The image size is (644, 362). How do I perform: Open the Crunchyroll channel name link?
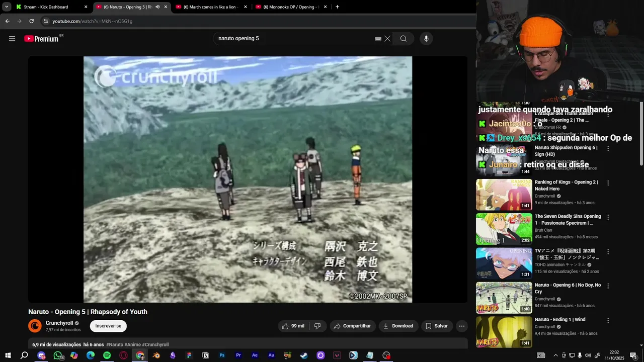click(x=59, y=323)
